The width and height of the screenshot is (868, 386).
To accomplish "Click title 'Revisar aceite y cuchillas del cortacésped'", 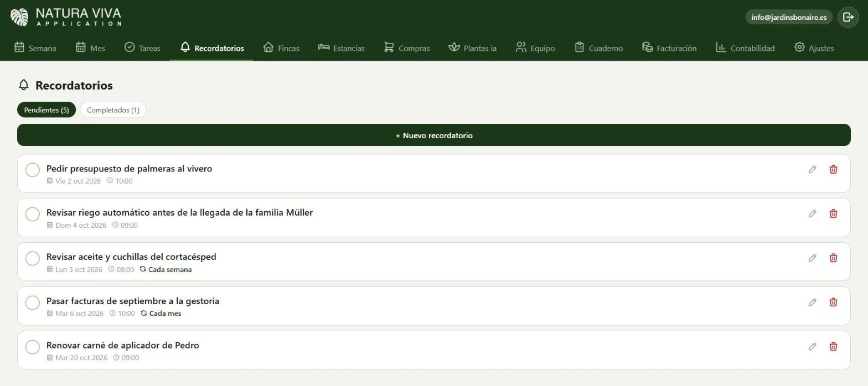I will 131,257.
